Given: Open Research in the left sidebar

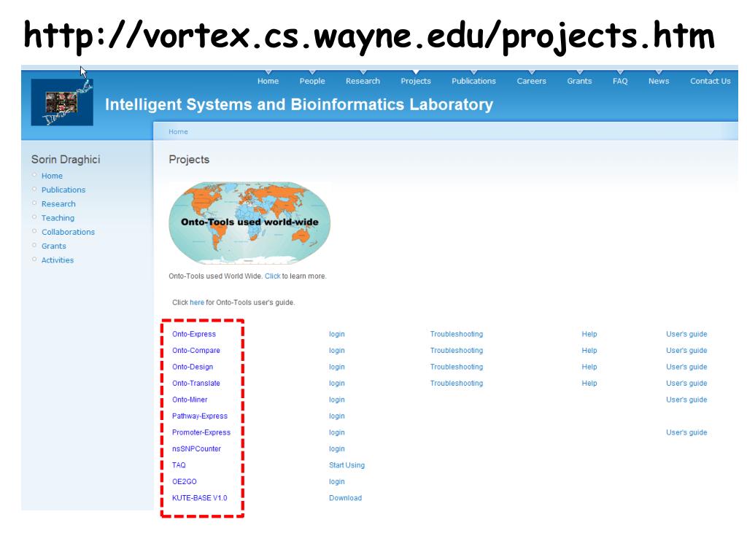Looking at the screenshot, I should click(x=58, y=204).
